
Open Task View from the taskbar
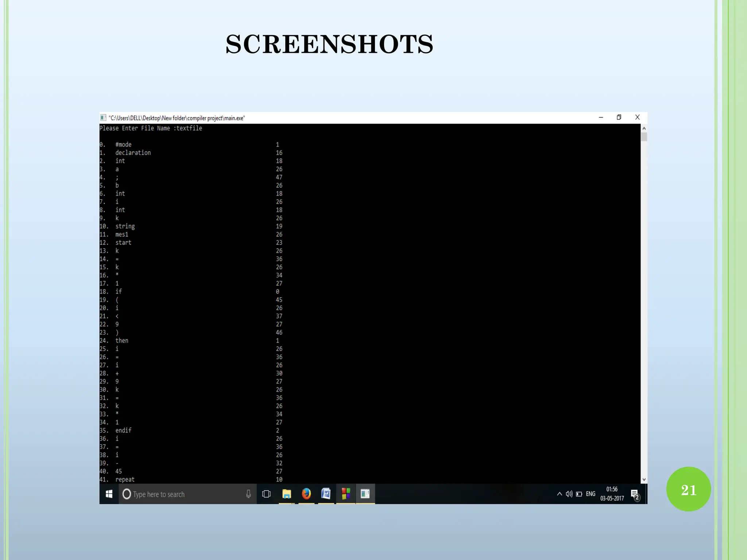point(266,494)
